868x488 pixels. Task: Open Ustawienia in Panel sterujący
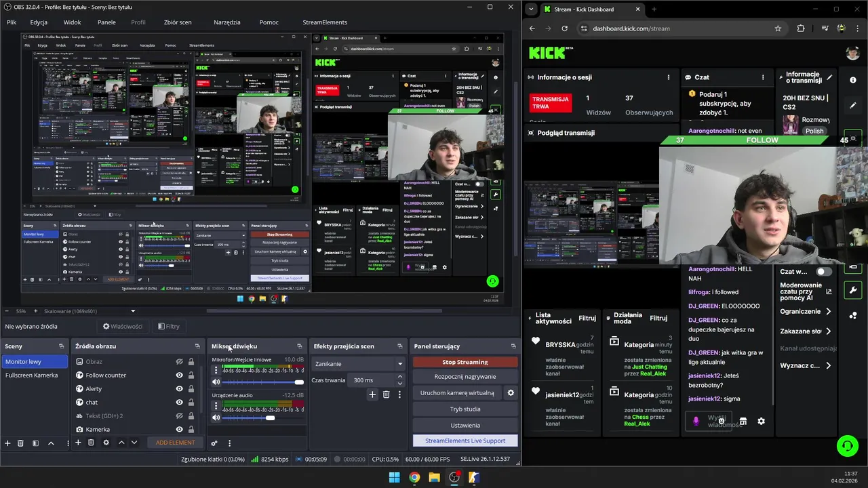pos(465,426)
